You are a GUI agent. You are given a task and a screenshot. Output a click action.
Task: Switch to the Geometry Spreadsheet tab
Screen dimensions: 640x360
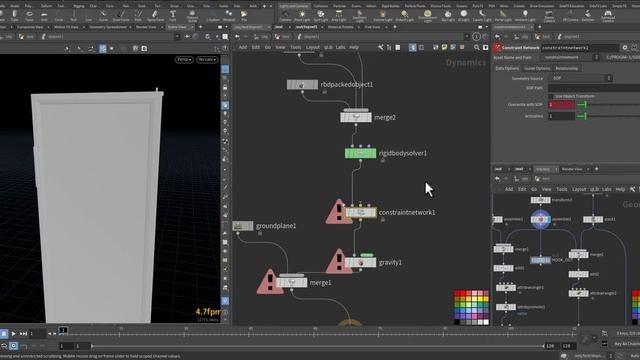pyautogui.click(x=108, y=27)
